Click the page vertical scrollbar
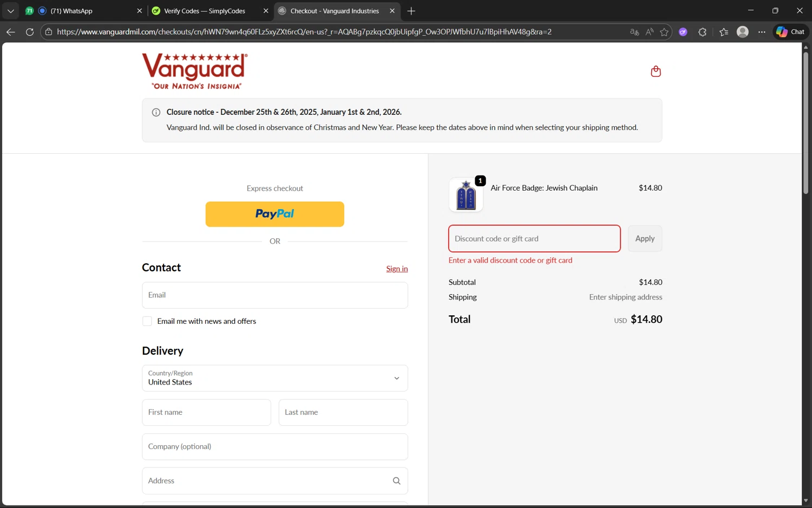812x508 pixels. coord(806,123)
